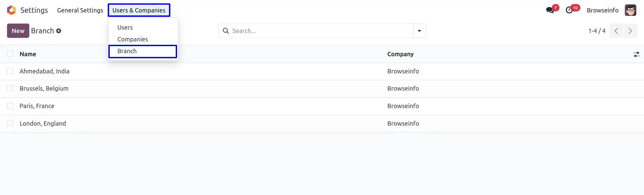Open the discuss messages icon

(x=550, y=10)
